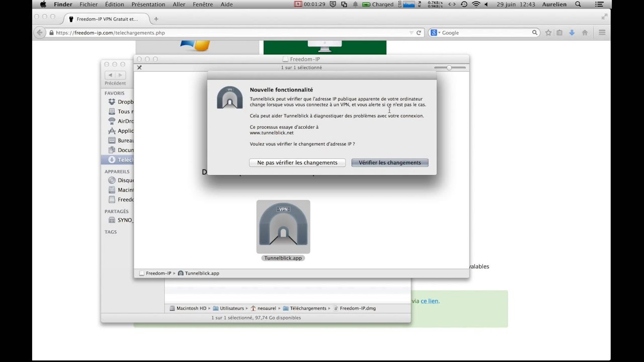Viewport: 644px width, 362px height.
Task: Click Macintosh HD in the lower path bar
Action: pos(188,308)
